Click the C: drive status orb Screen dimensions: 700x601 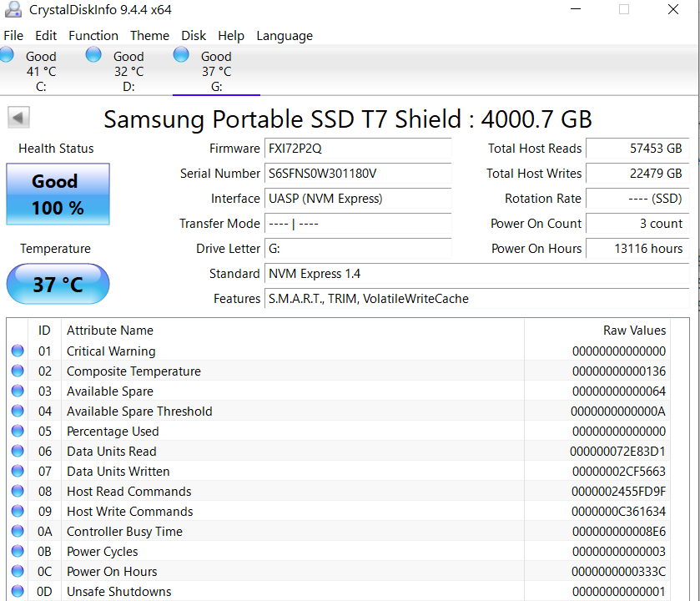click(x=7, y=55)
